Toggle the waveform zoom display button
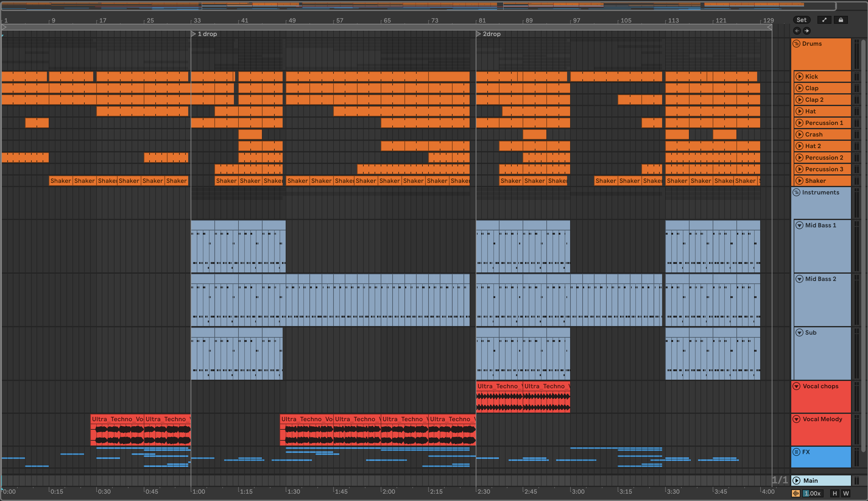The image size is (868, 501). [x=796, y=493]
